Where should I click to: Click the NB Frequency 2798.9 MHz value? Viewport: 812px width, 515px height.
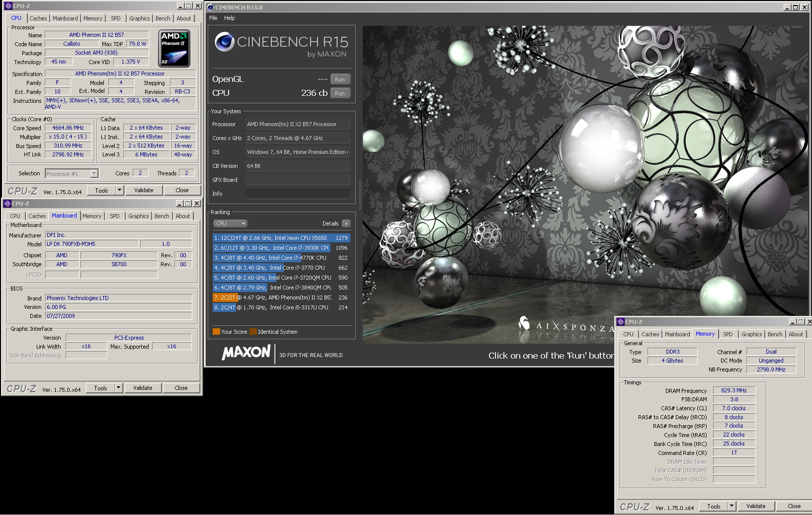pyautogui.click(x=771, y=369)
